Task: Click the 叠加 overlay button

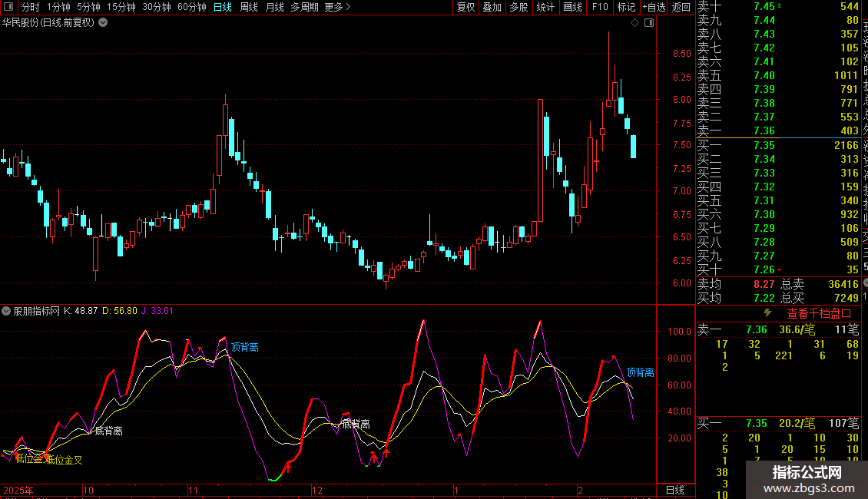Action: coord(492,7)
